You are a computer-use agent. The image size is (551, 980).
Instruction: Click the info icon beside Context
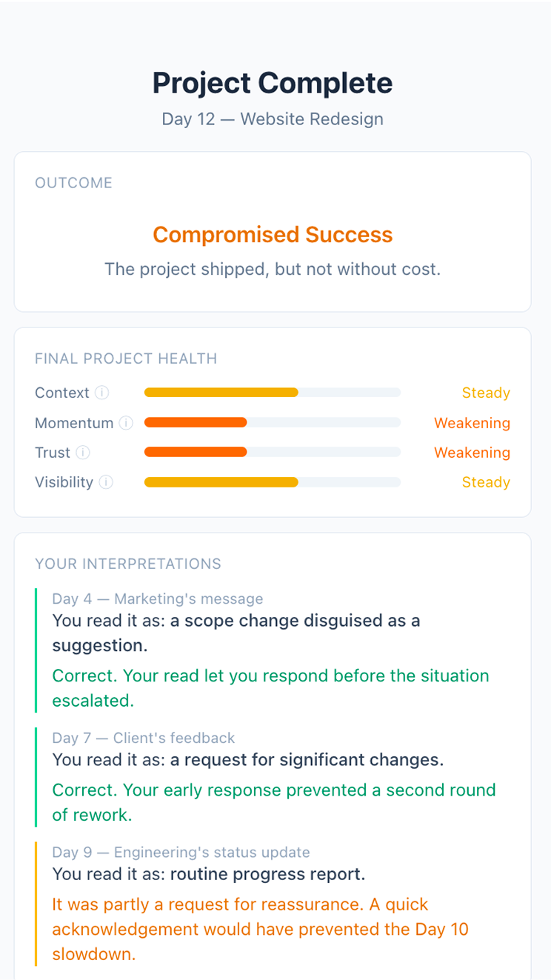tap(102, 393)
